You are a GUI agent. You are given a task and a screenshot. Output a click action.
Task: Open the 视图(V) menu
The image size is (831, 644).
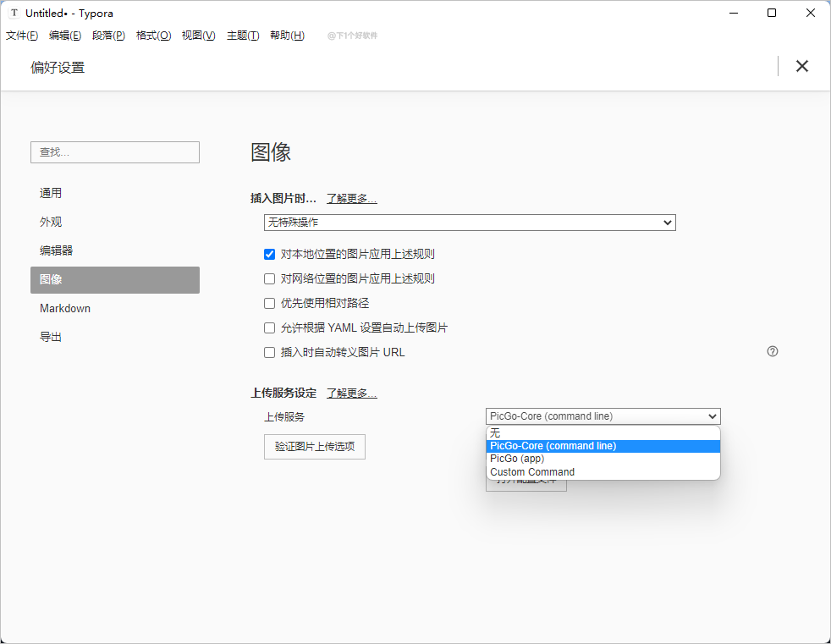(x=198, y=36)
